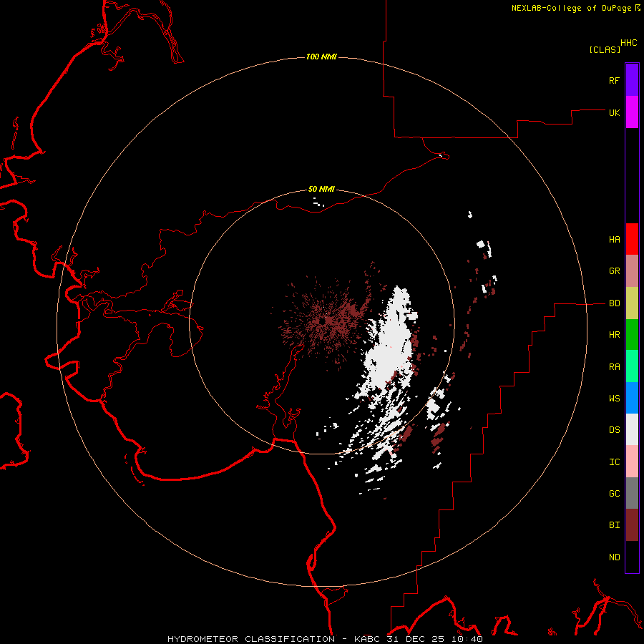Viewport: 644px width, 644px height.
Task: Click the radar site center of clutter
Action: pyautogui.click(x=324, y=321)
